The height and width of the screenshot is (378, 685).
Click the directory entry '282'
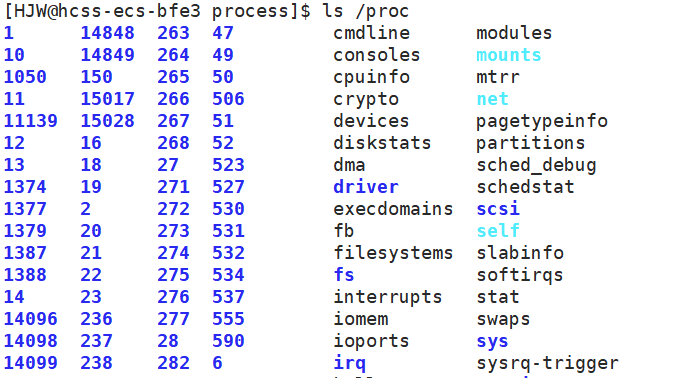click(173, 363)
